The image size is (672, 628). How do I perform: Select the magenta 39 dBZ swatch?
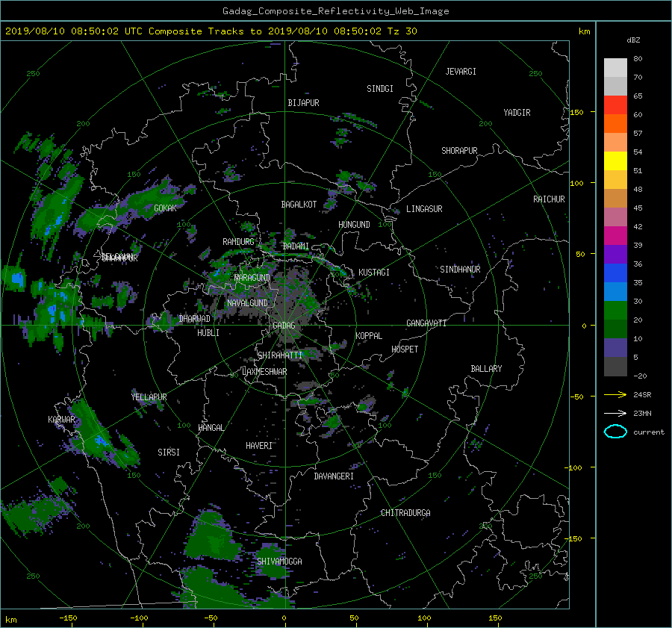[615, 236]
